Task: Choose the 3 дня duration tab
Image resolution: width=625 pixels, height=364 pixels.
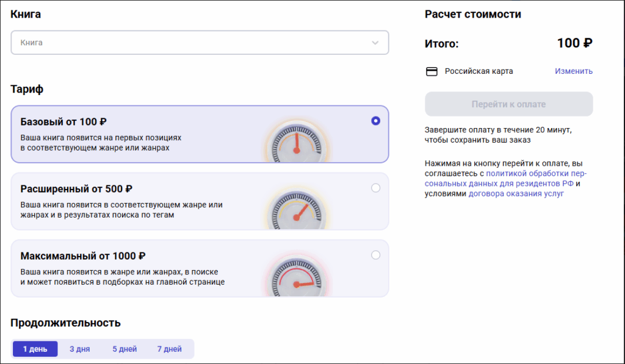Action: click(80, 349)
